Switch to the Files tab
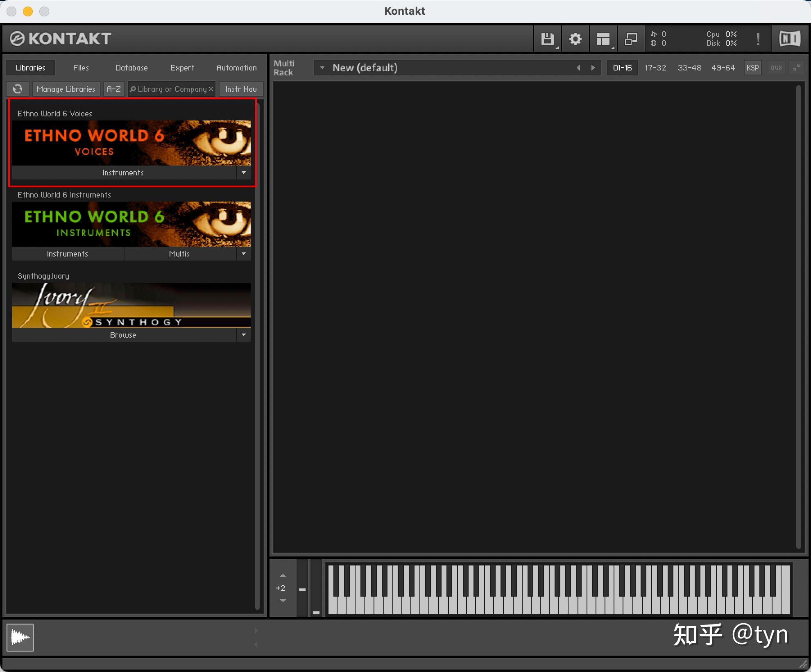This screenshot has width=811, height=672. coord(81,68)
